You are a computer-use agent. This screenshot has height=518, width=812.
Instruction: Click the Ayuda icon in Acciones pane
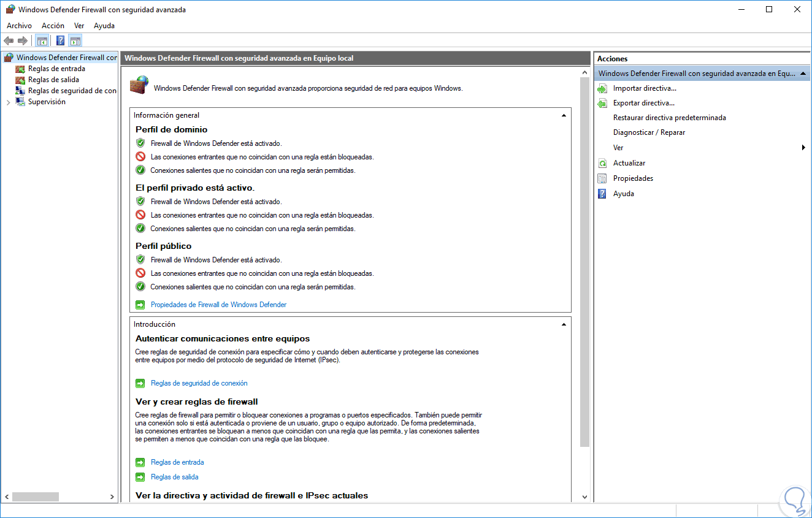602,194
